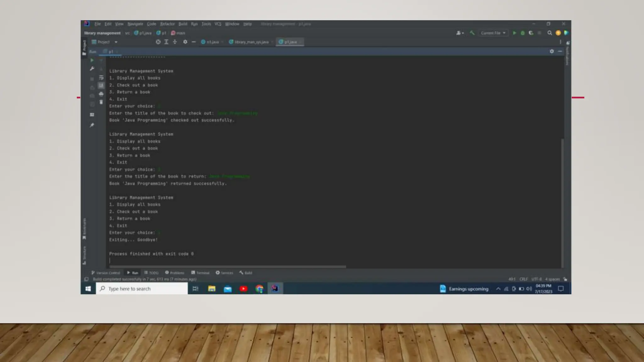This screenshot has height=362, width=644.
Task: Switch to library_man_sys.java editor tab
Action: (x=249, y=42)
